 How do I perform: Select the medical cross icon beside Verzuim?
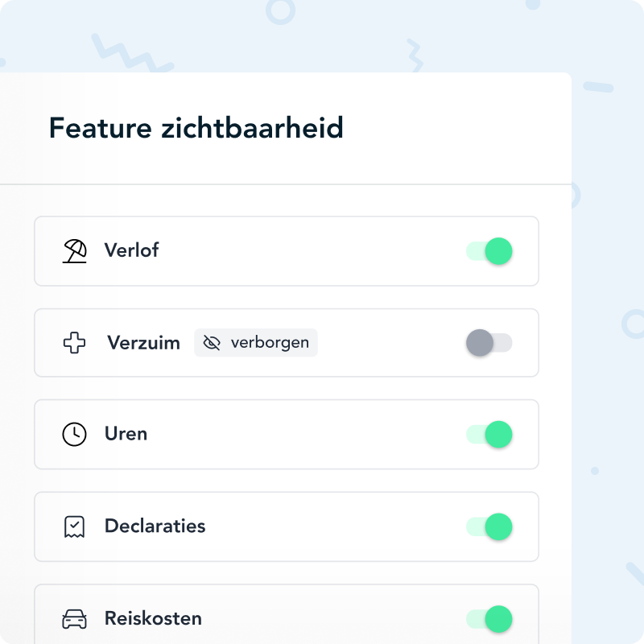click(74, 342)
